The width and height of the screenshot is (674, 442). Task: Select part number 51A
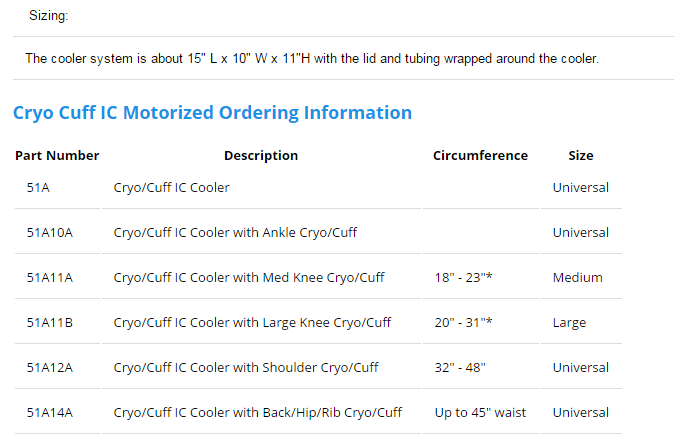pos(38,187)
